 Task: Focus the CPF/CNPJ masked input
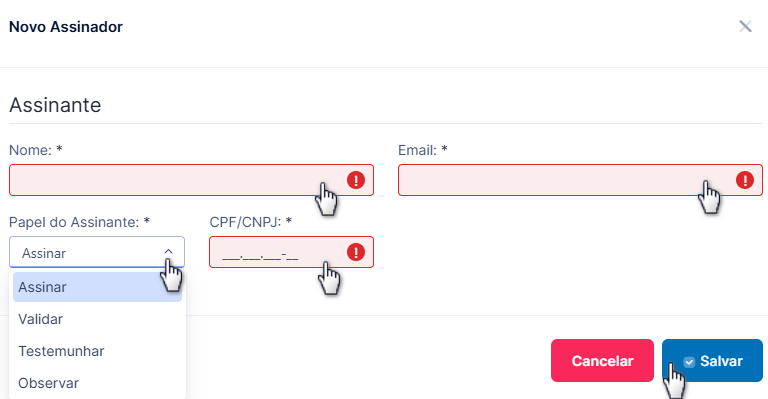coord(291,252)
